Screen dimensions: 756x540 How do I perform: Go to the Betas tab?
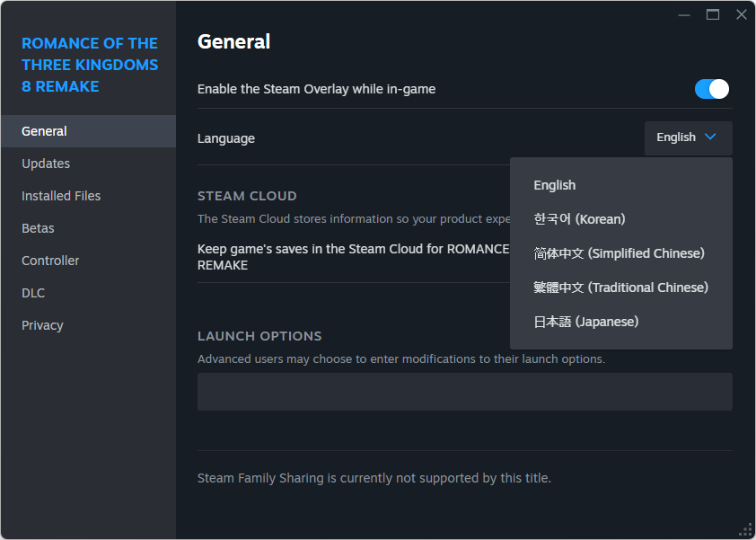pos(38,228)
